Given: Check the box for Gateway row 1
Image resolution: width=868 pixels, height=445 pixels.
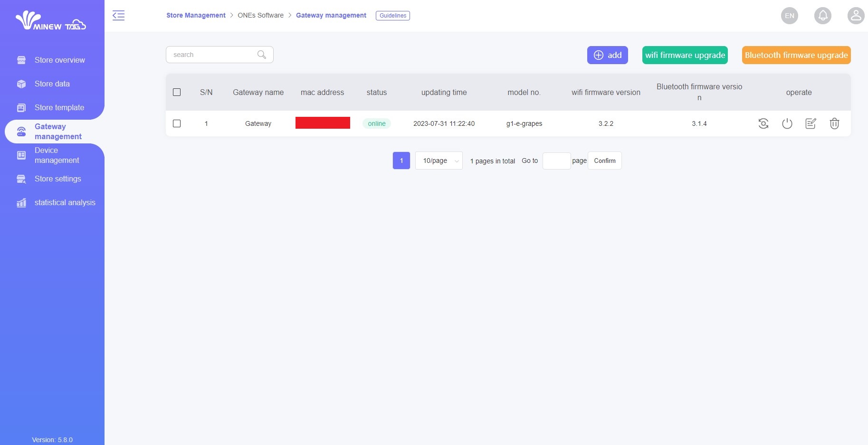Looking at the screenshot, I should coord(177,123).
